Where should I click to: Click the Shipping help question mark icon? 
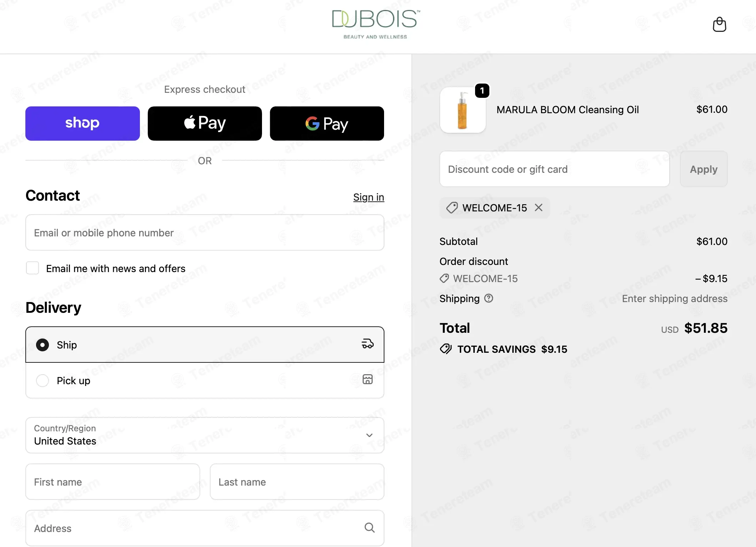coord(489,298)
